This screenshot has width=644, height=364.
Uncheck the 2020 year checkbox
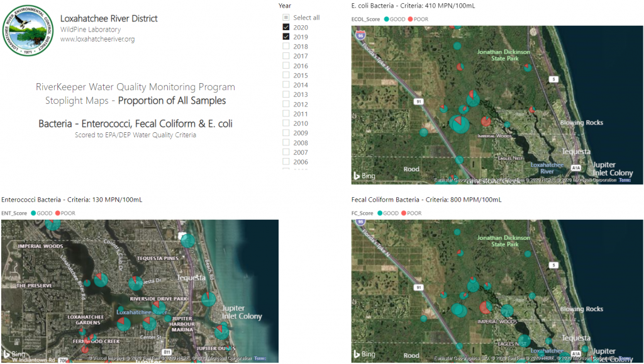286,27
